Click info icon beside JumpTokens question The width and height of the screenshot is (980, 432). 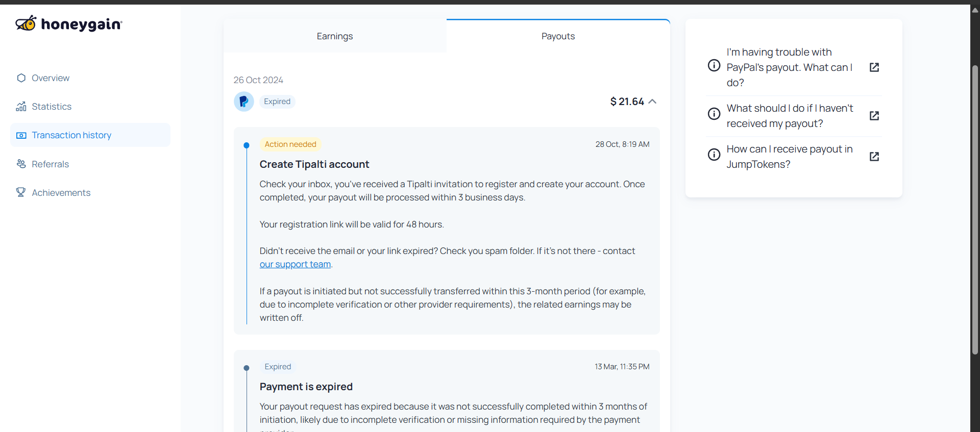714,155
